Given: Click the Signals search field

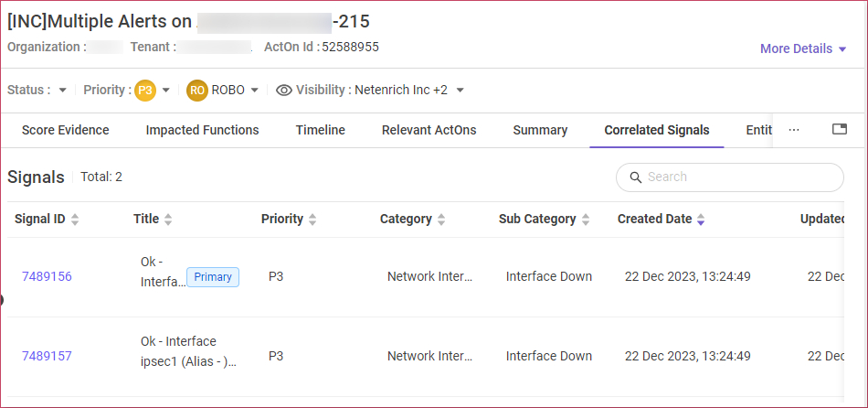Looking at the screenshot, I should tap(730, 177).
